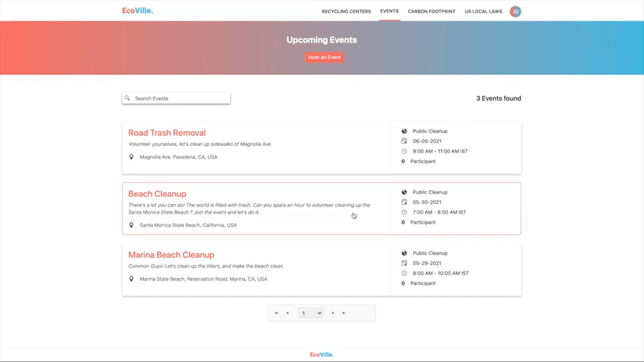The width and height of the screenshot is (644, 362).
Task: Click location pin icon for Magnolia Ave
Action: pos(131,157)
